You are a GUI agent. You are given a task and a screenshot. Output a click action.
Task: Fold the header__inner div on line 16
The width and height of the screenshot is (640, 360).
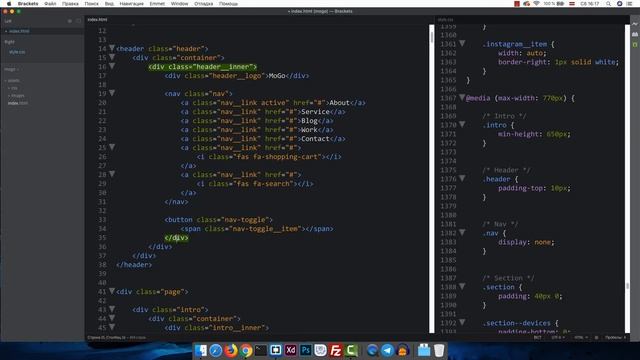[x=112, y=66]
